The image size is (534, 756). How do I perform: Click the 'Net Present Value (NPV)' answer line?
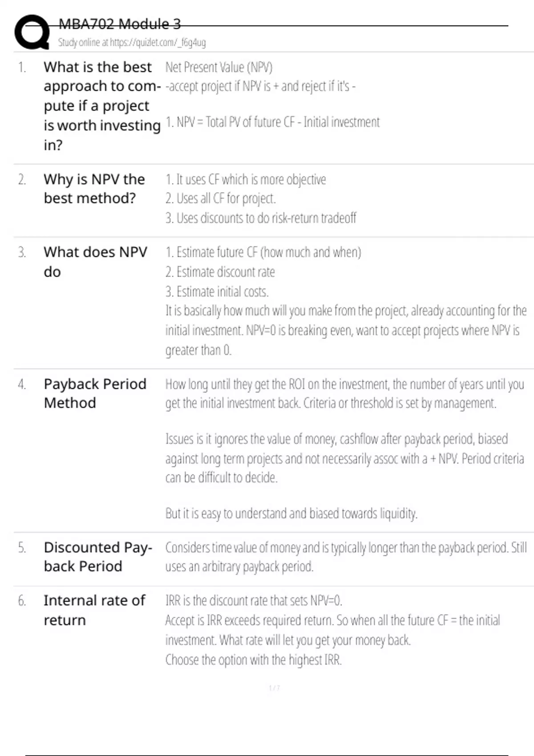[218, 67]
